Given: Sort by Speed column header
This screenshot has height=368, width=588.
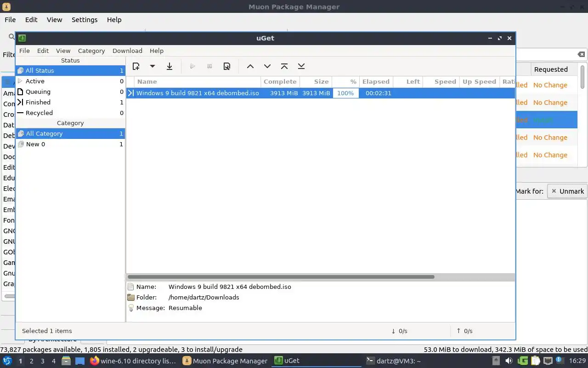Looking at the screenshot, I should (x=441, y=81).
